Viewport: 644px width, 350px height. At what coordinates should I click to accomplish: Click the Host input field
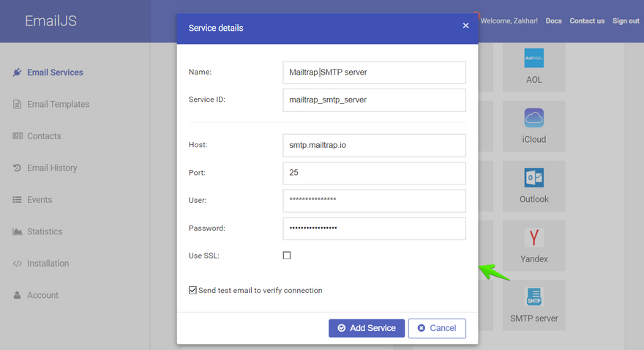coord(374,146)
